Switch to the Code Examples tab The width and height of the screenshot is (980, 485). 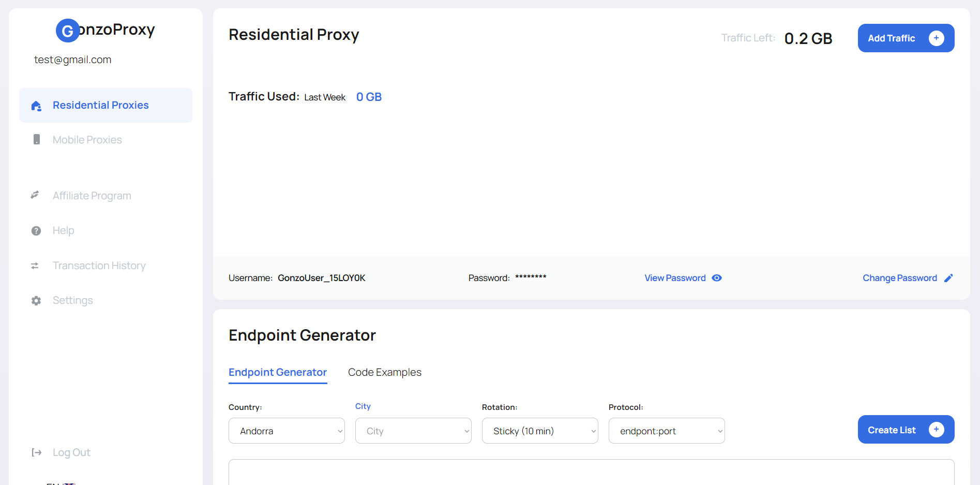click(x=384, y=372)
